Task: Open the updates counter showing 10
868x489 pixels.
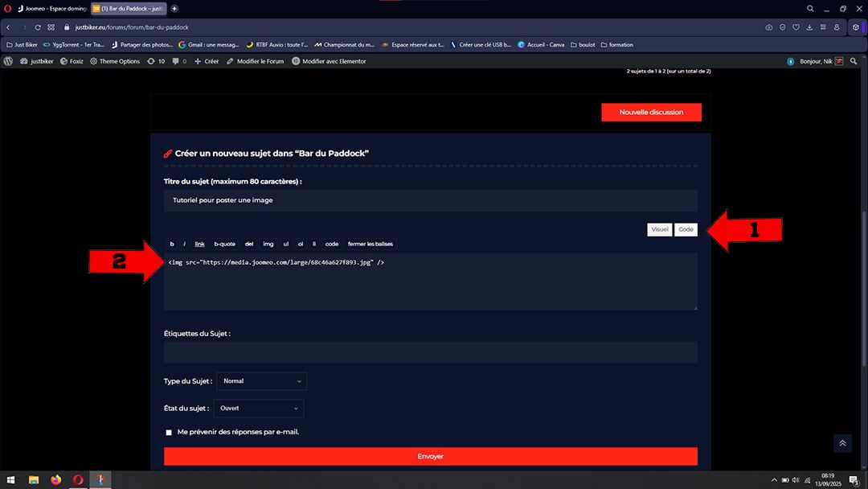Action: pyautogui.click(x=156, y=61)
